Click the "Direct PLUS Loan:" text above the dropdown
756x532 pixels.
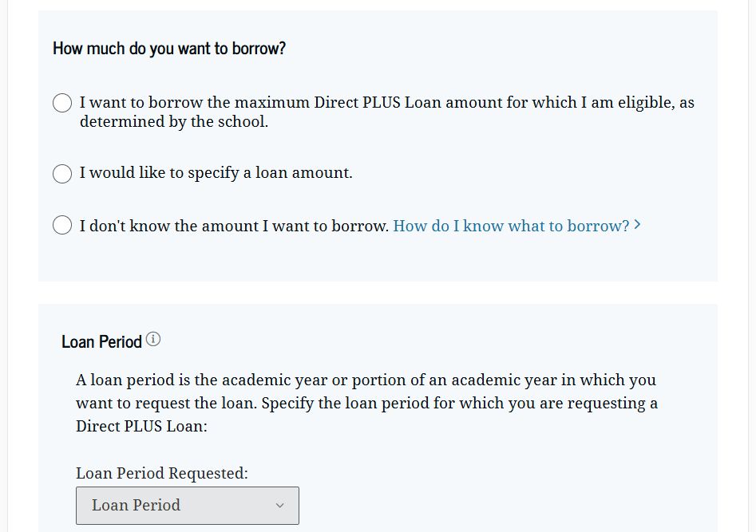(141, 426)
